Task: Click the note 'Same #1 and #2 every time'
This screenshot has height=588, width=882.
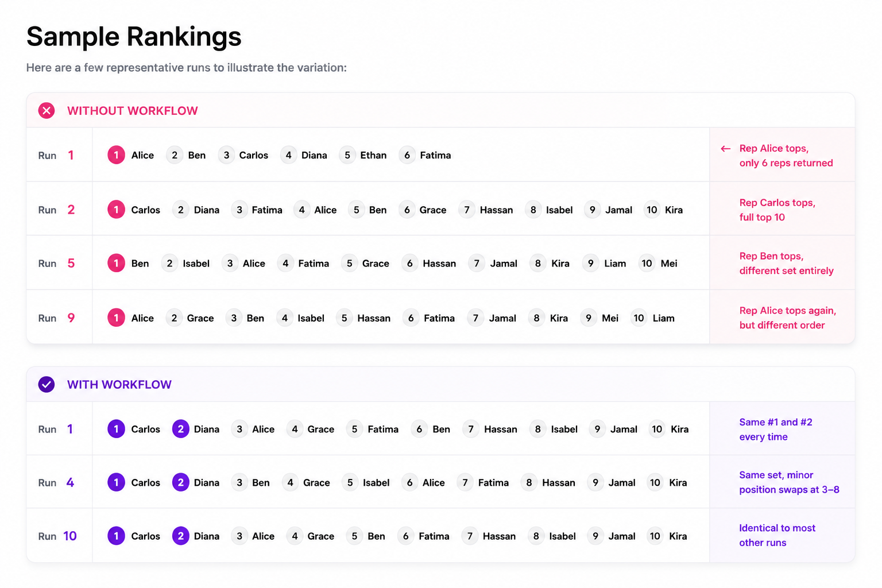Action: 776,429
